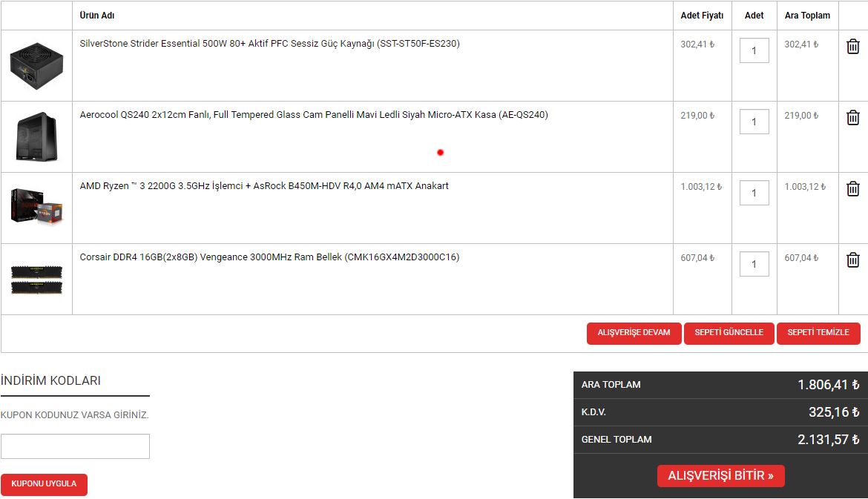The height and width of the screenshot is (499, 868).
Task: Click the ALIŞVERİŞE DEVAM button
Action: tap(634, 333)
